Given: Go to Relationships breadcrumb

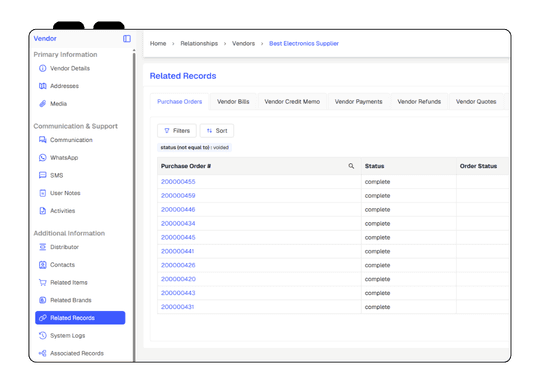Looking at the screenshot, I should tap(199, 43).
